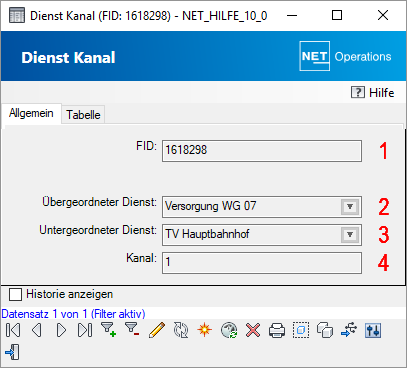Create new record with orange star icon
Screen dimensions: 407x368
[204, 330]
